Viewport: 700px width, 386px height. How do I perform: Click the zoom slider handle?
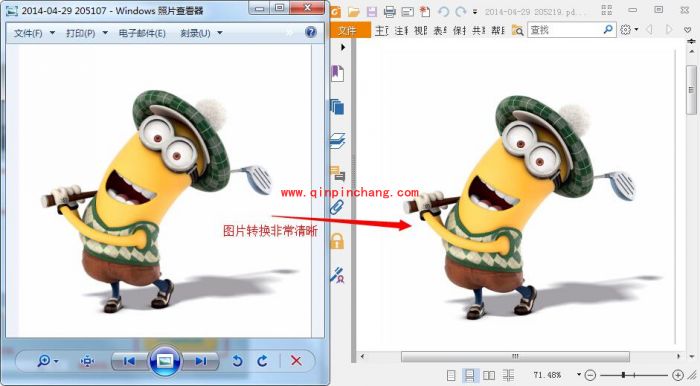pyautogui.click(x=623, y=375)
